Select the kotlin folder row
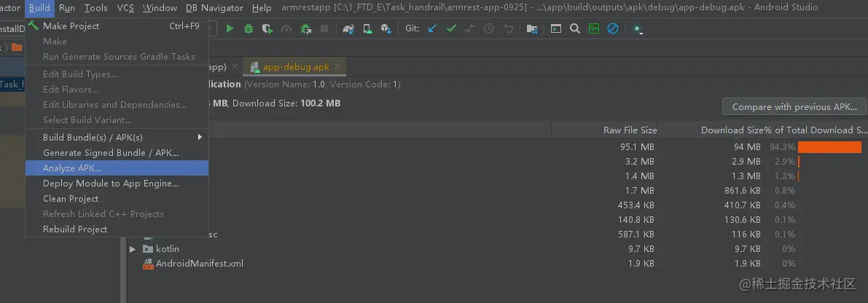Image resolution: width=868 pixels, height=303 pixels. [x=497, y=249]
